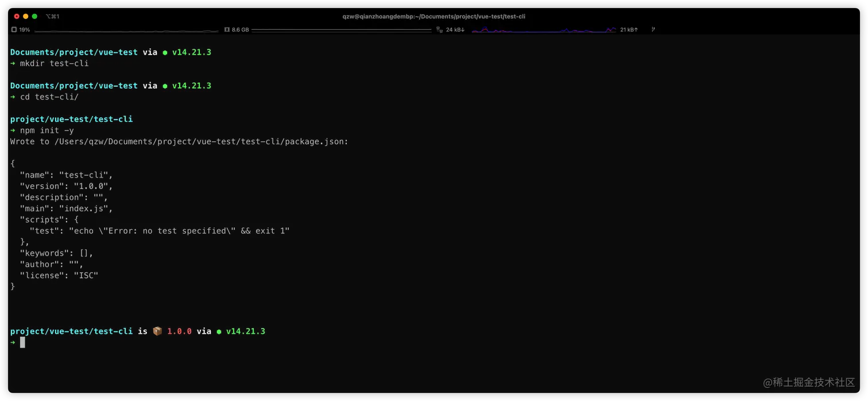
Task: Click the green v14.21.3 in last prompt
Action: click(x=246, y=331)
